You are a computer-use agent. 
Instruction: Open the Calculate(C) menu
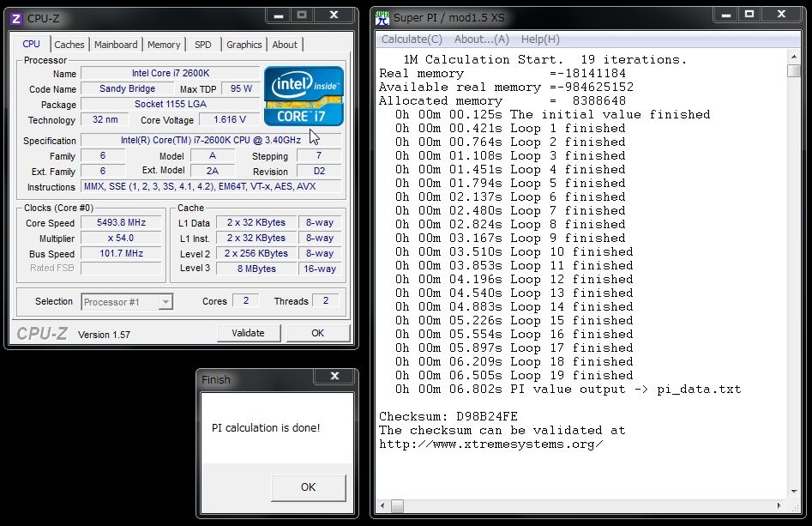pos(412,39)
